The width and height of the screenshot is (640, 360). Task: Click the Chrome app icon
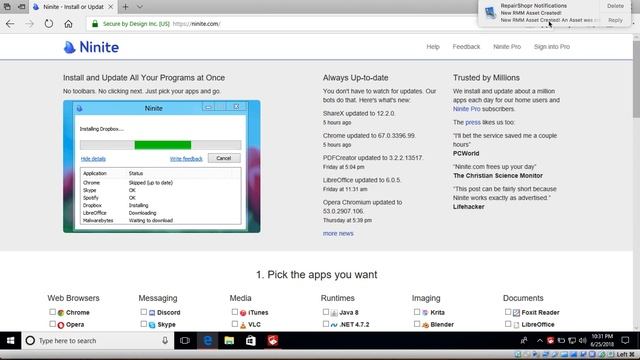[x=61, y=313]
